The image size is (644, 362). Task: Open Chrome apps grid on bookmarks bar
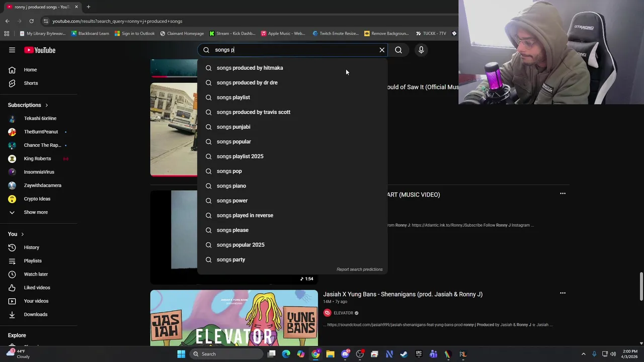7,34
